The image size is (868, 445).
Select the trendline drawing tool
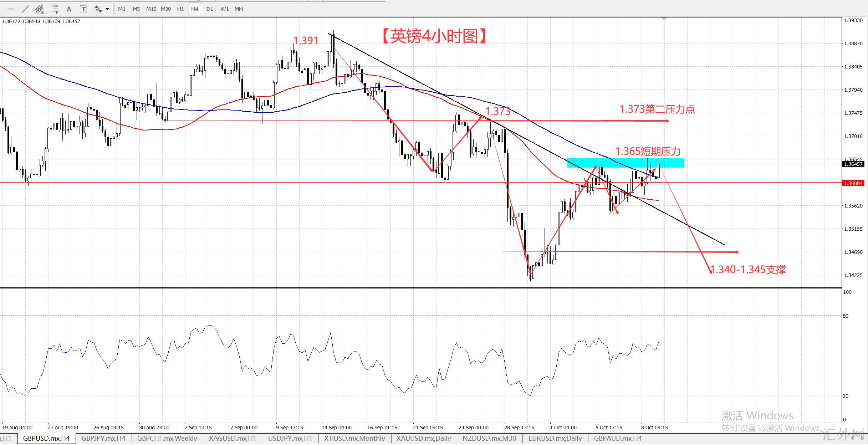click(25, 9)
